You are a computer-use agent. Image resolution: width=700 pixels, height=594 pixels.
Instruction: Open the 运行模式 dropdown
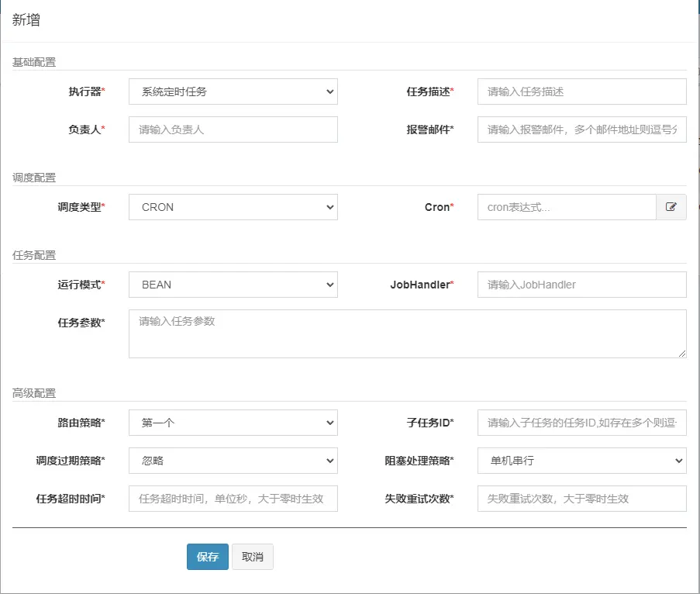pos(233,285)
